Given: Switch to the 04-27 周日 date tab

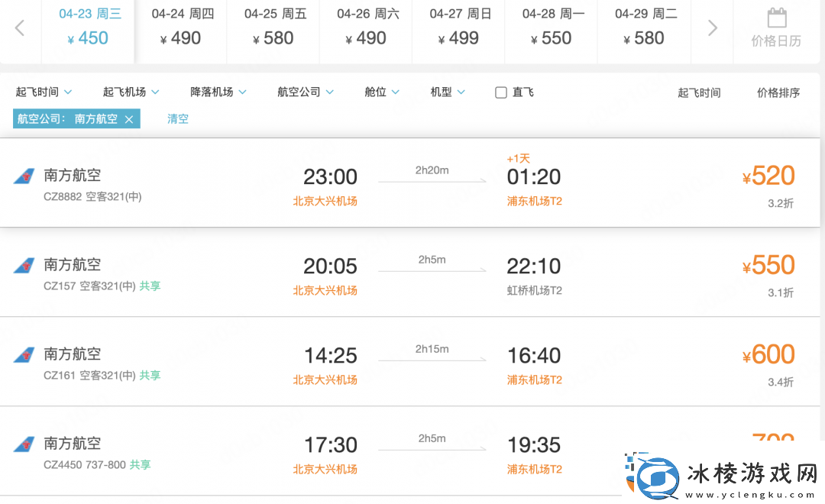Looking at the screenshot, I should (x=459, y=28).
